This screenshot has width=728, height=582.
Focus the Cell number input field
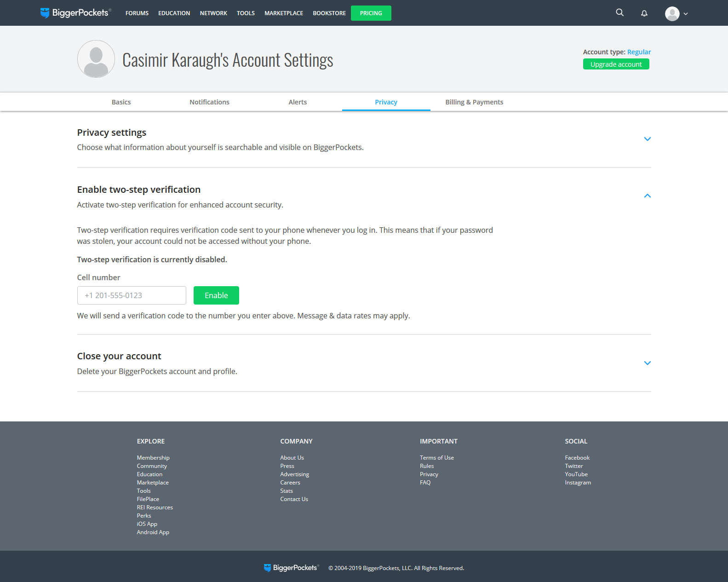132,295
